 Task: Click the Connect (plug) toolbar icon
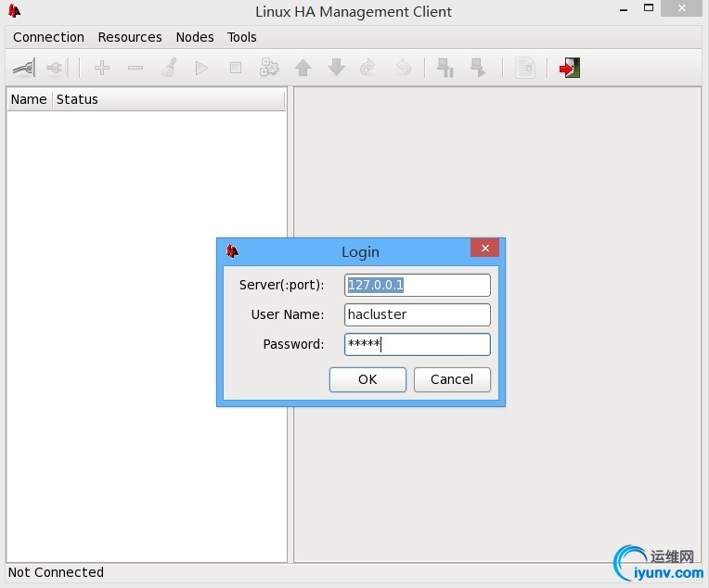[24, 69]
